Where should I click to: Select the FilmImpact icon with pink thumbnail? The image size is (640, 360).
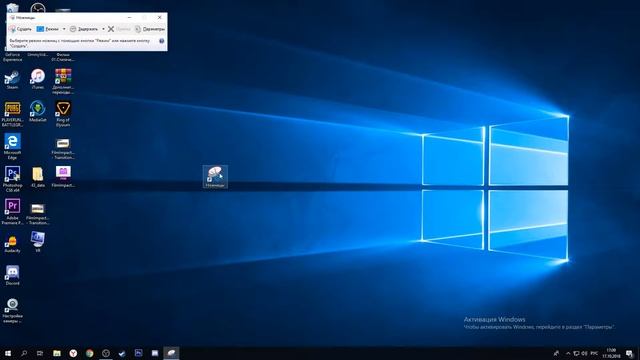pos(63,177)
